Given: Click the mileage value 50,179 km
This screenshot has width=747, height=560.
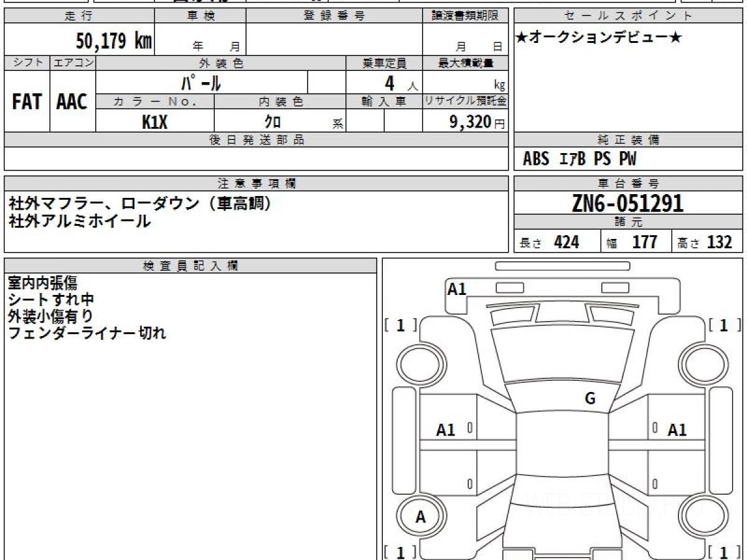Looking at the screenshot, I should [x=113, y=41].
